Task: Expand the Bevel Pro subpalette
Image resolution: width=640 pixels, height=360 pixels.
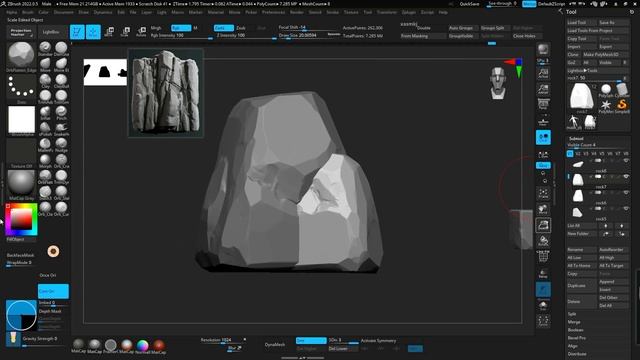Action: (x=576, y=338)
